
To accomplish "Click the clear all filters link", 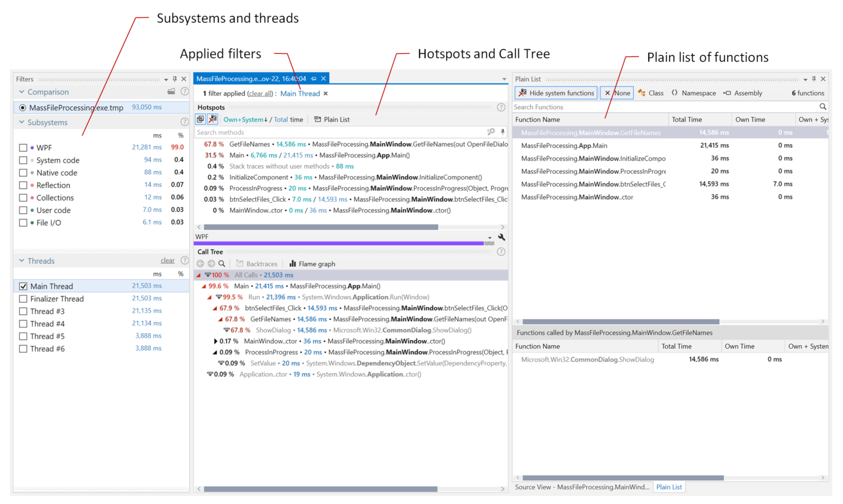I will (260, 93).
